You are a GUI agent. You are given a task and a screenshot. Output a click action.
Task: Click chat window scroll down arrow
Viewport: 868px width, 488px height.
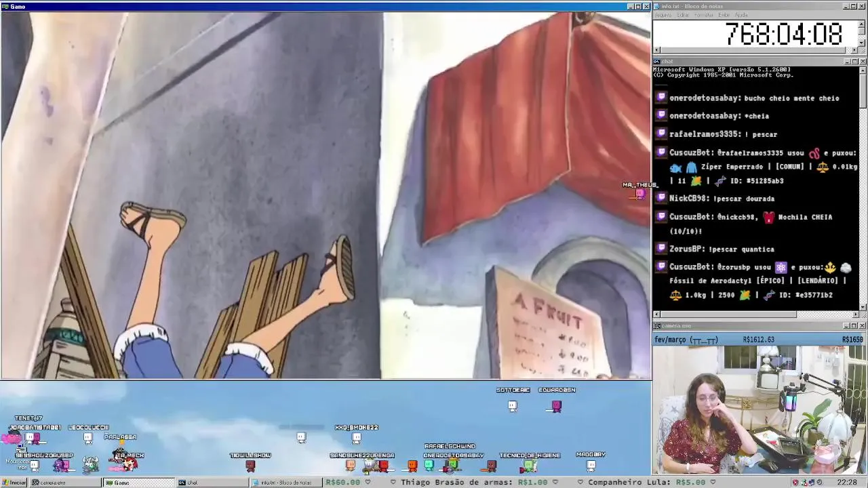(863, 306)
